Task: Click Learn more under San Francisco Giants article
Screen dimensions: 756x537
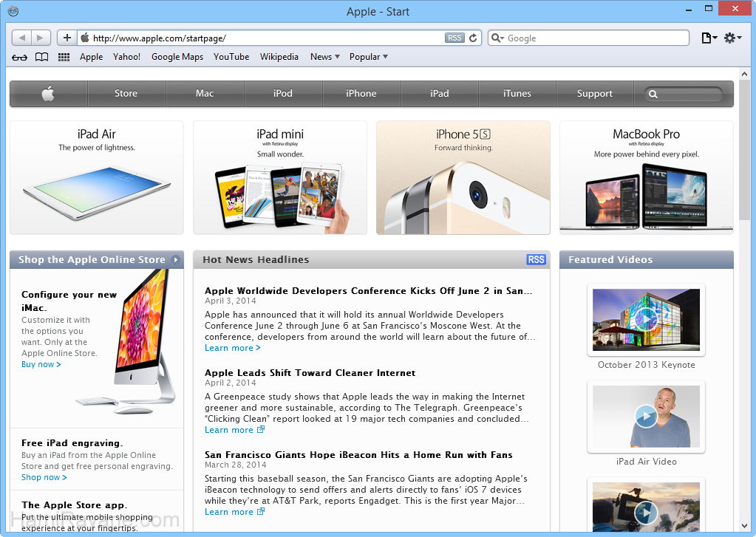Action: point(234,512)
